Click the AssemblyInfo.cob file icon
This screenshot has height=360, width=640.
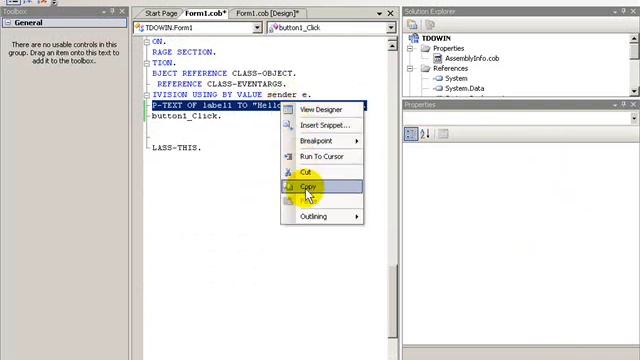[x=438, y=58]
